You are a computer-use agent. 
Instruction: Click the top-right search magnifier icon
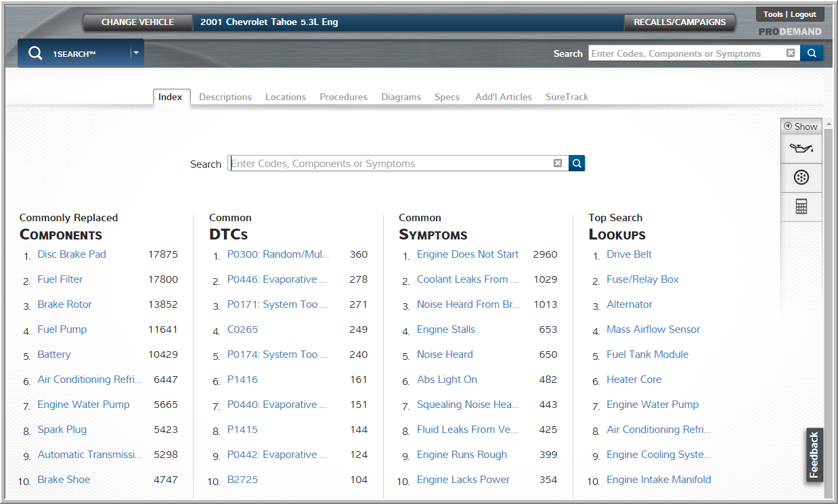pos(811,53)
